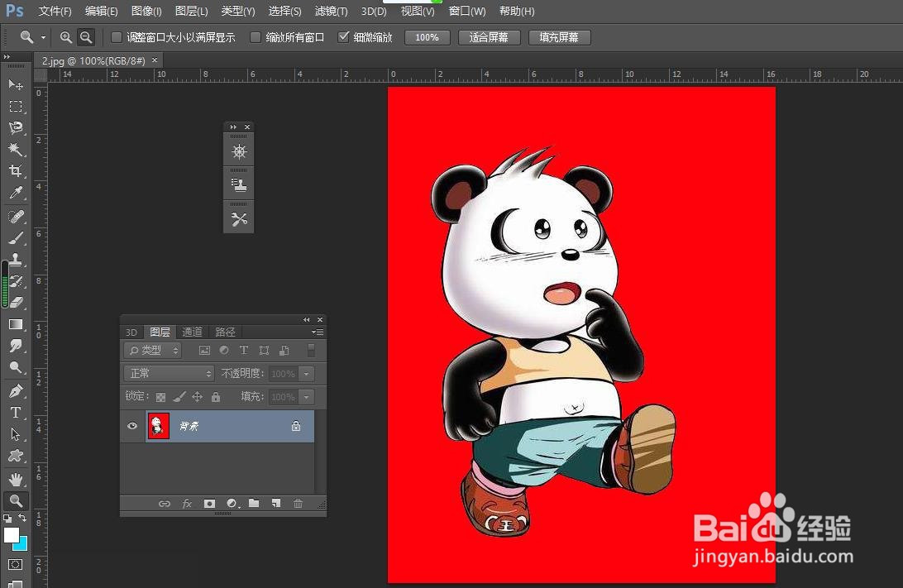Open the 滤镜(T) menu

click(331, 11)
